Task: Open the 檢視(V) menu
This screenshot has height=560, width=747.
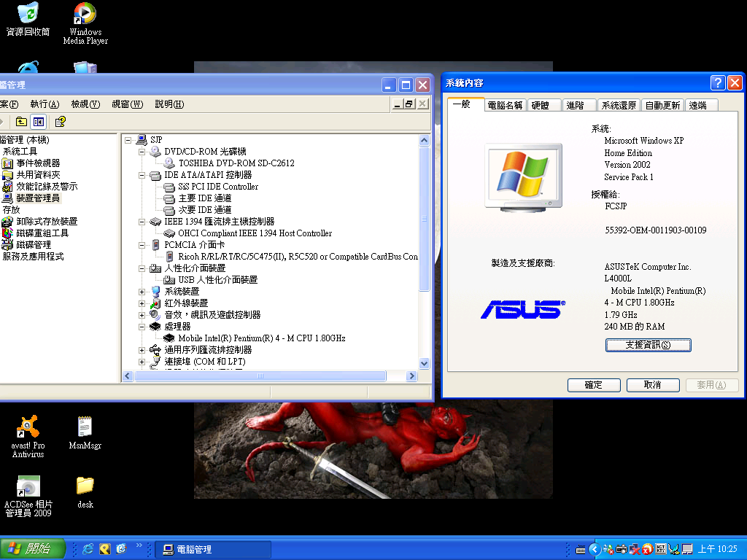Action: 86,104
